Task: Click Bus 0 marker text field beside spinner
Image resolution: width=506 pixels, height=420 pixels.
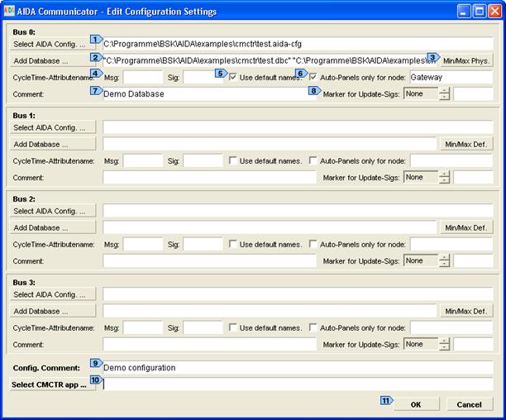Action: [473, 94]
